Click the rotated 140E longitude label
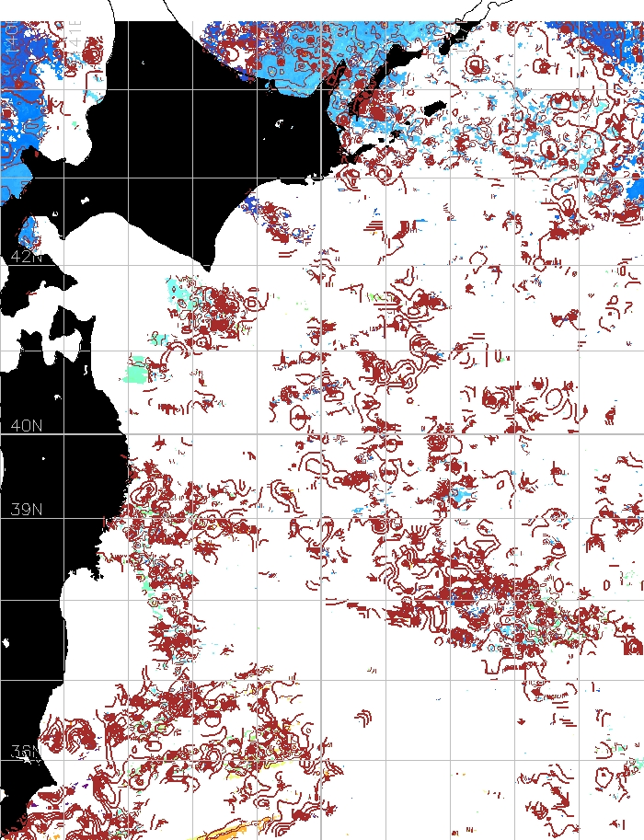The height and width of the screenshot is (840, 644). tap(12, 38)
